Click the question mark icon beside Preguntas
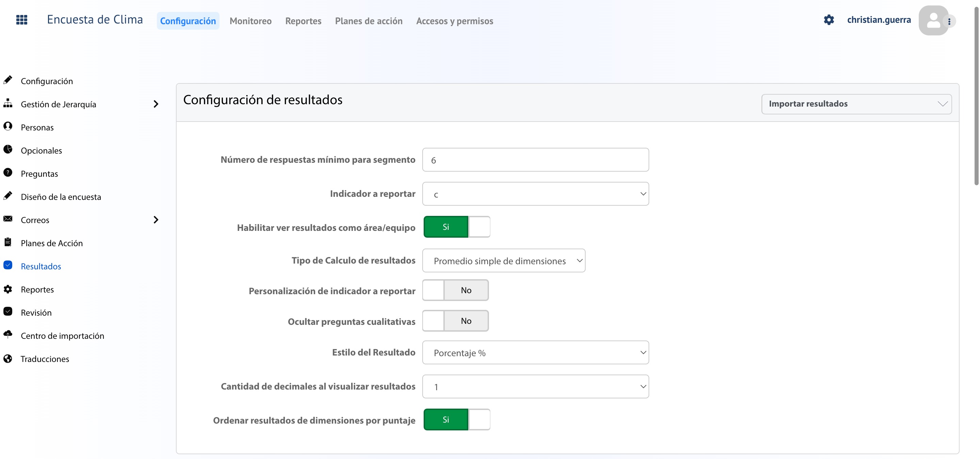This screenshot has width=980, height=459. pyautogui.click(x=7, y=172)
